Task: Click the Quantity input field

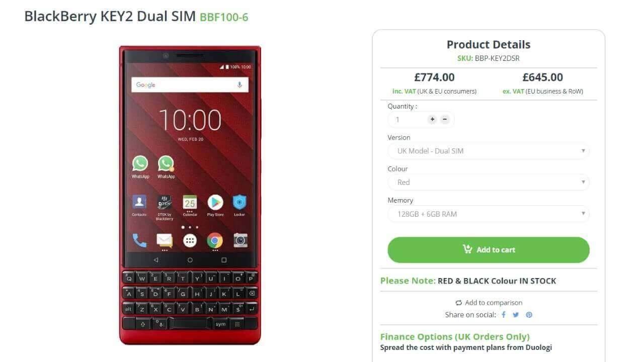Action: [x=408, y=120]
